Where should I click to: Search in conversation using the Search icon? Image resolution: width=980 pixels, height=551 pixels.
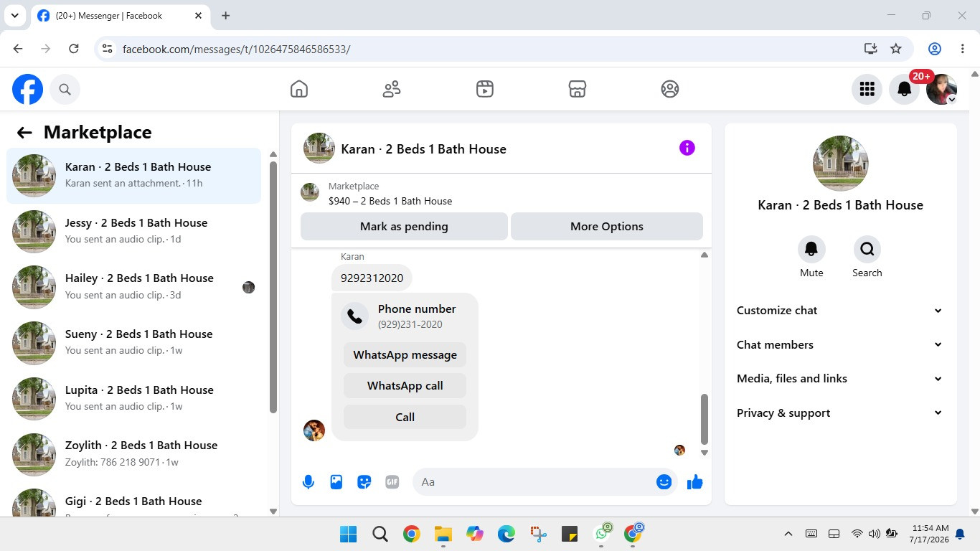pyautogui.click(x=867, y=249)
